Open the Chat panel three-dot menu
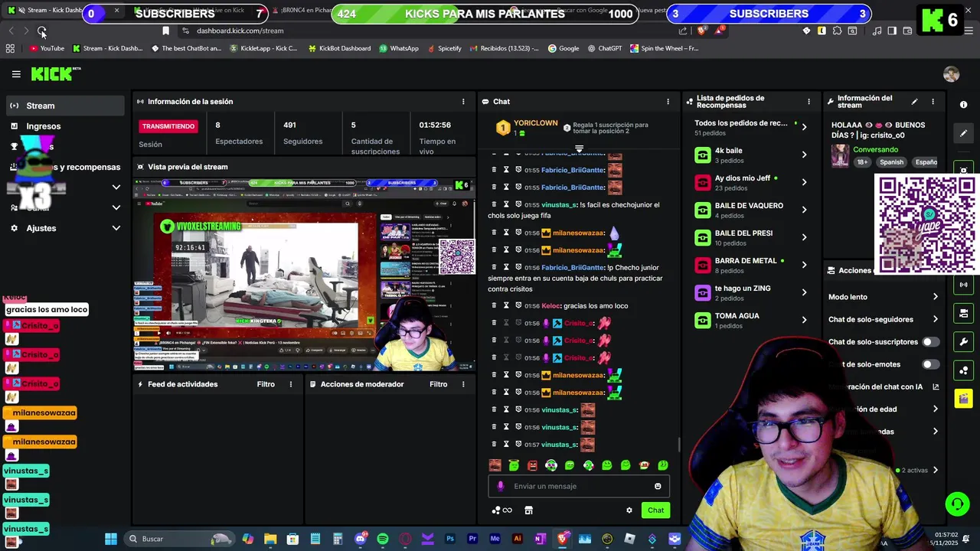980x551 pixels. point(668,102)
